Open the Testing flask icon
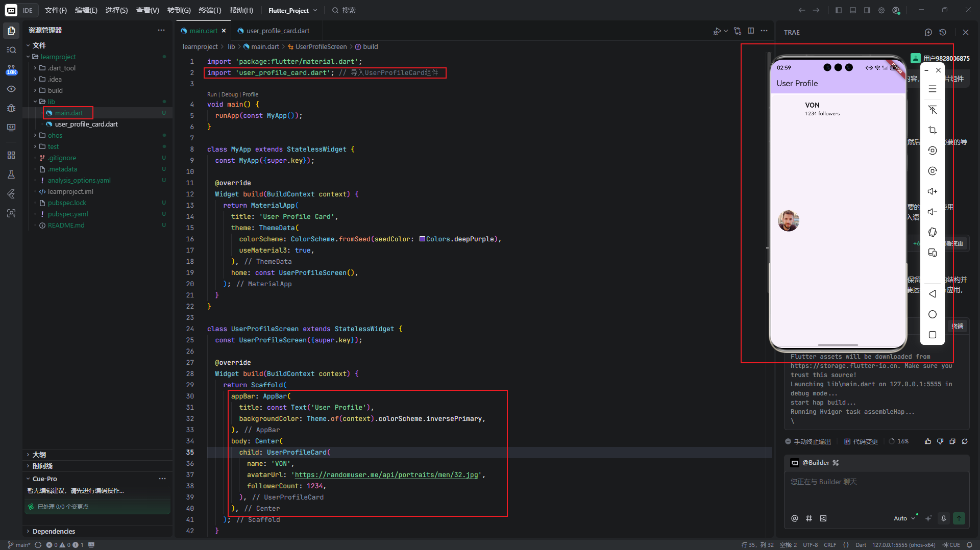 pyautogui.click(x=11, y=174)
